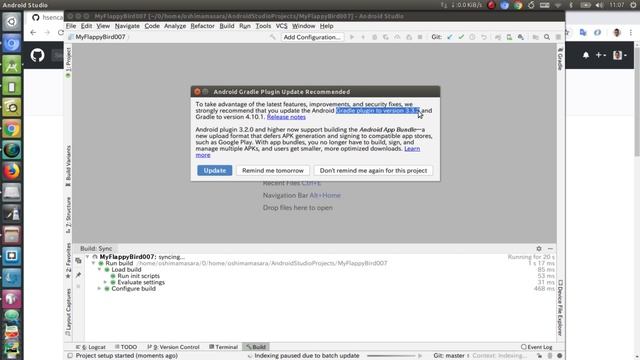This screenshot has height=360, width=640.
Task: Collapse the Load build tree node
Action: tap(100, 269)
